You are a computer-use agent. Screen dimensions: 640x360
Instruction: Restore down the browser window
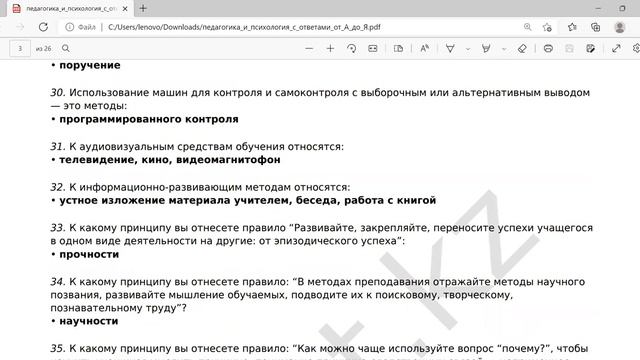point(622,9)
